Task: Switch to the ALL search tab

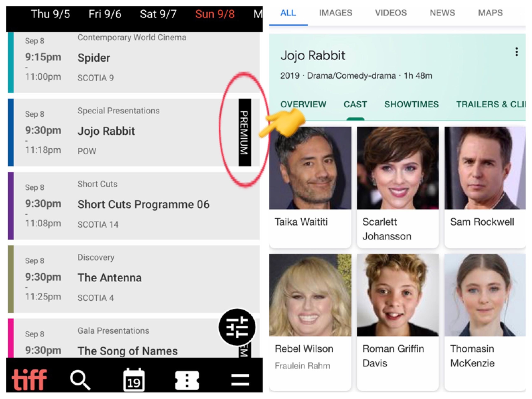Action: tap(288, 13)
